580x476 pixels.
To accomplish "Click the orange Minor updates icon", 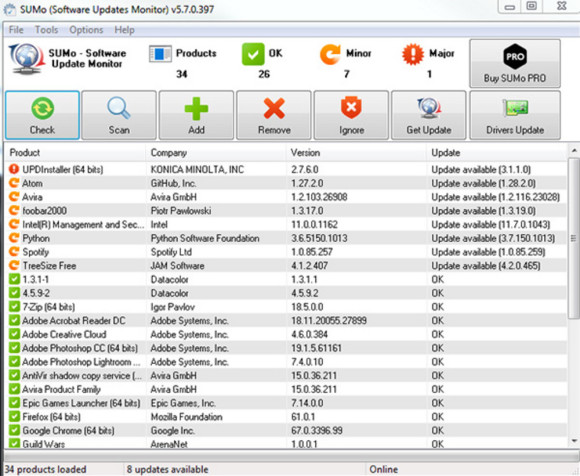I will [330, 54].
